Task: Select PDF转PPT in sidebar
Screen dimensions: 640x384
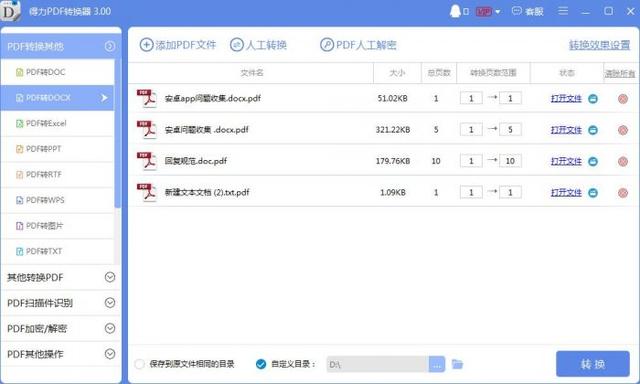Action: coord(58,149)
